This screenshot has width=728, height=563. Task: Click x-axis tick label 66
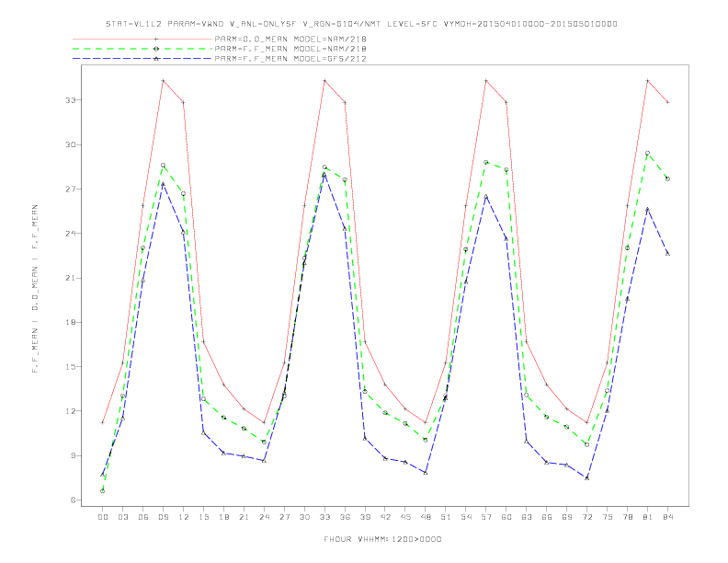coord(547,517)
